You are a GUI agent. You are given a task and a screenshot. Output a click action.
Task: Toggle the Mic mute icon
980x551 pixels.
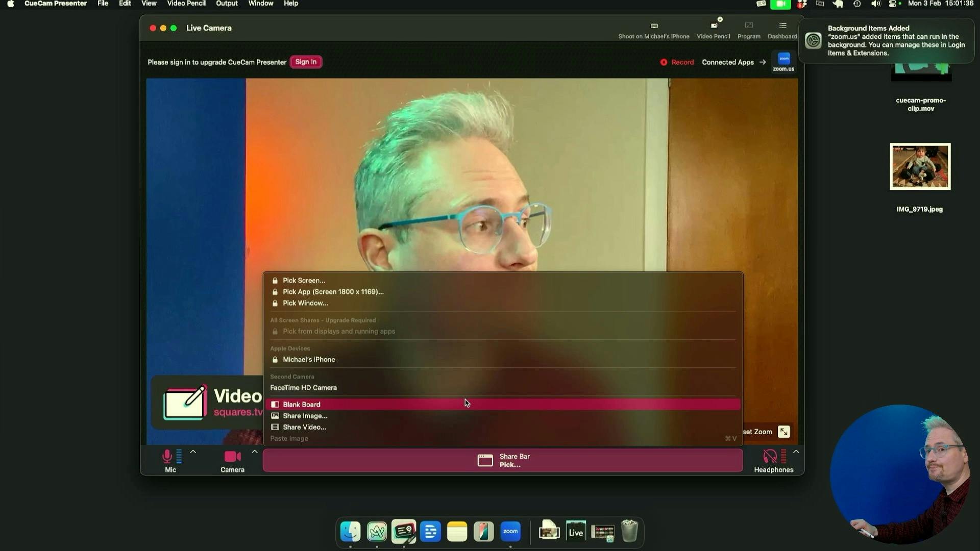pyautogui.click(x=167, y=456)
